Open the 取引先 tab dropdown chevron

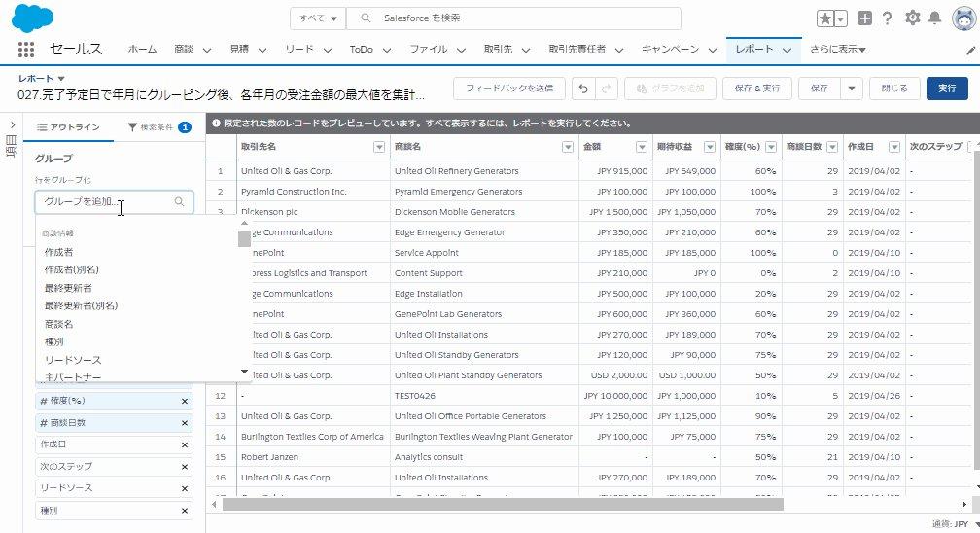point(526,50)
